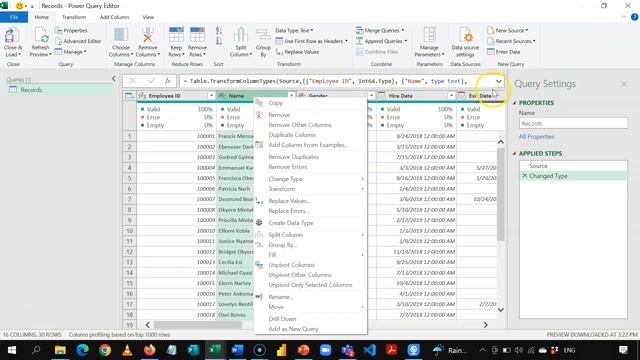
Task: Open the taskbar search icon
Action: (x=36, y=350)
